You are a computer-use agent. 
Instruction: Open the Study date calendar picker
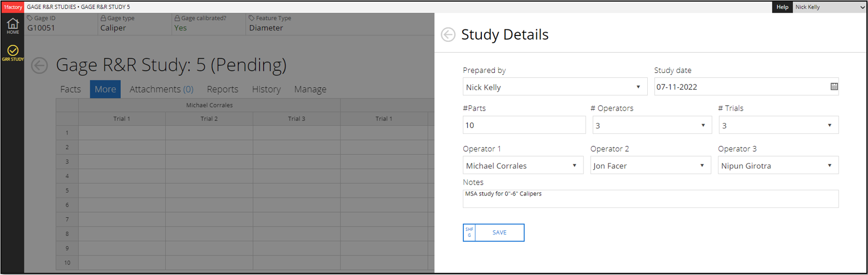[834, 87]
